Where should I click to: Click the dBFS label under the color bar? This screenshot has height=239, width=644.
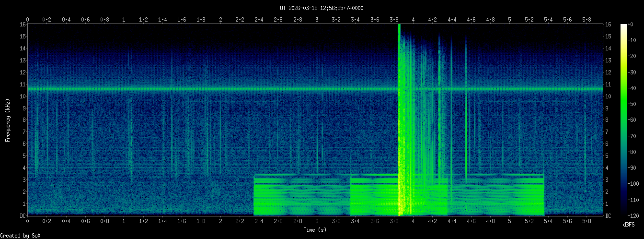(x=629, y=225)
